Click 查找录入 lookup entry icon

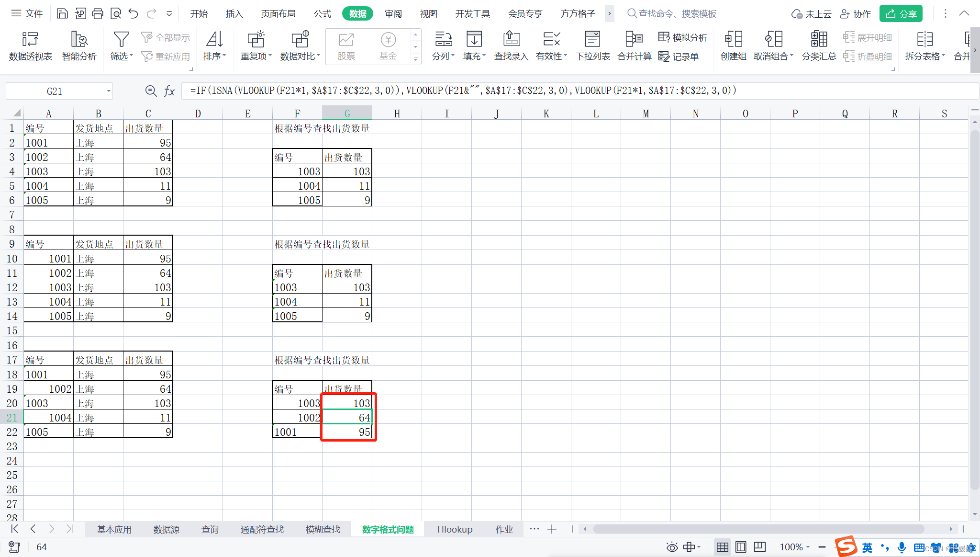tap(511, 40)
